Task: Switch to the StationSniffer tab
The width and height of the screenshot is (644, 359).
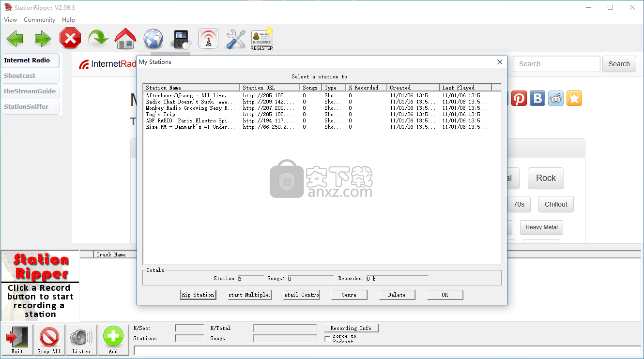Action: [31, 107]
